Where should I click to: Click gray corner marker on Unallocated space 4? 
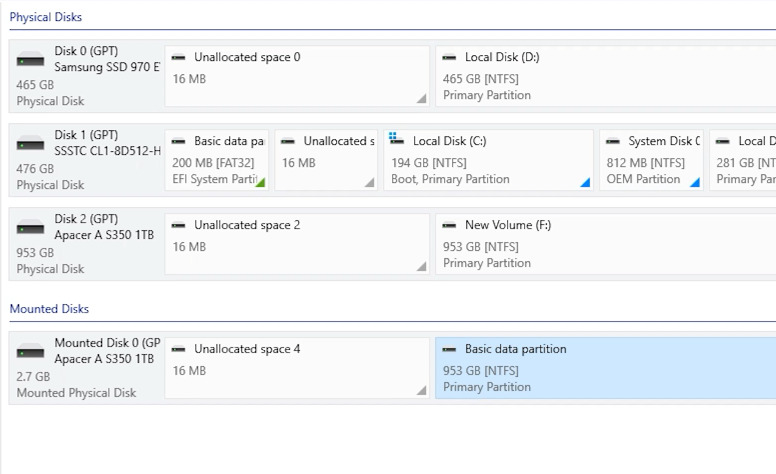(422, 391)
